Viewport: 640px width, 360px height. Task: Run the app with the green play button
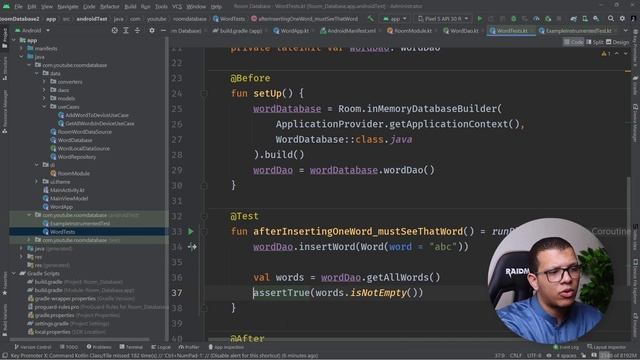click(x=480, y=19)
